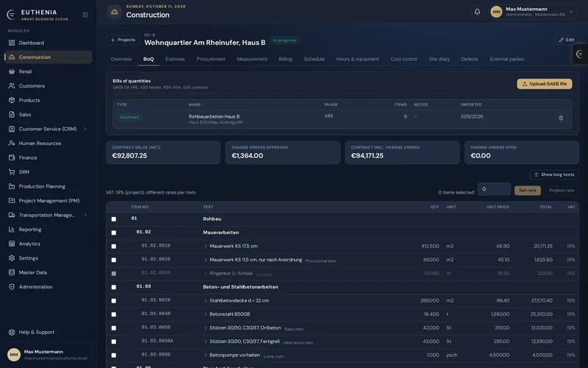Open Customers people icon
Image resolution: width=588 pixels, height=368 pixels.
[x=12, y=85]
